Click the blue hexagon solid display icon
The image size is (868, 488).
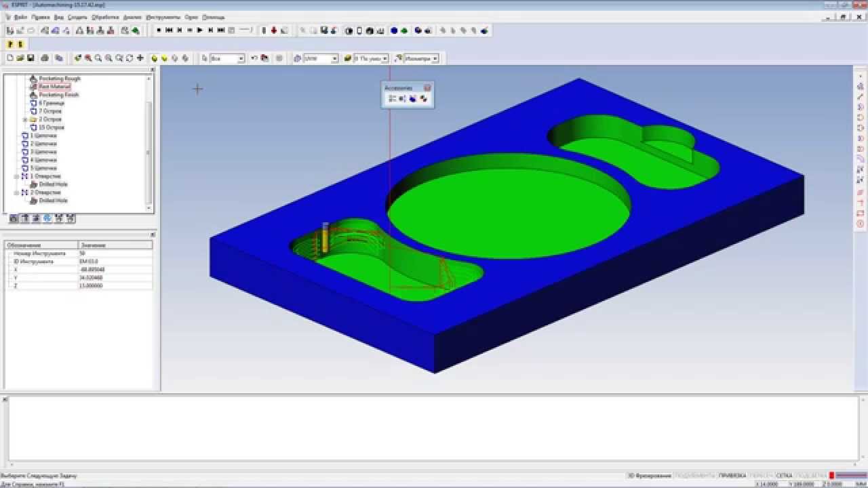[x=394, y=30]
